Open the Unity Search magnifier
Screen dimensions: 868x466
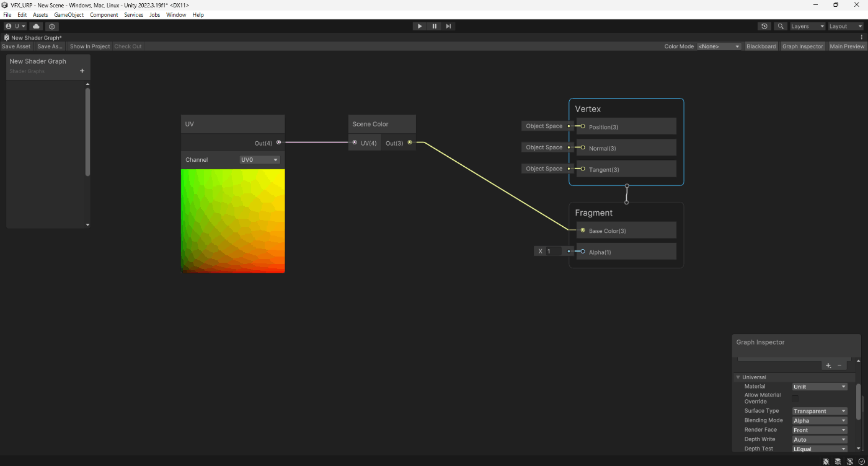tap(781, 27)
